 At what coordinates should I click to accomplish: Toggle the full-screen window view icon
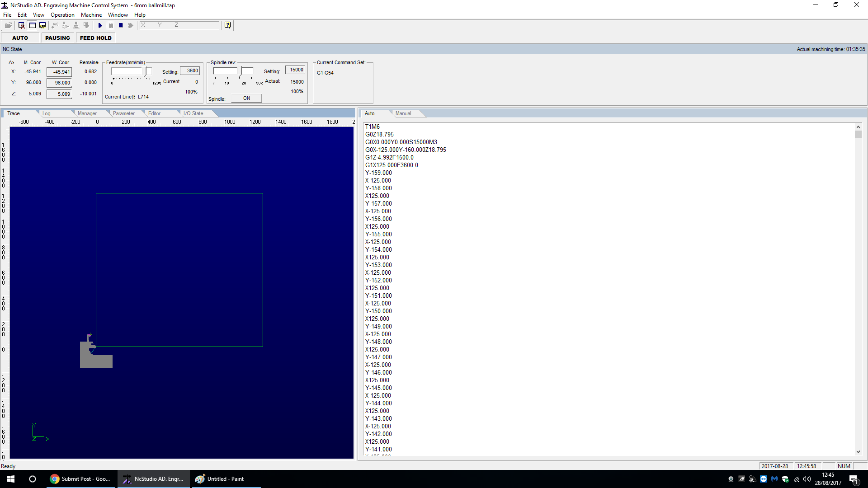pyautogui.click(x=32, y=25)
